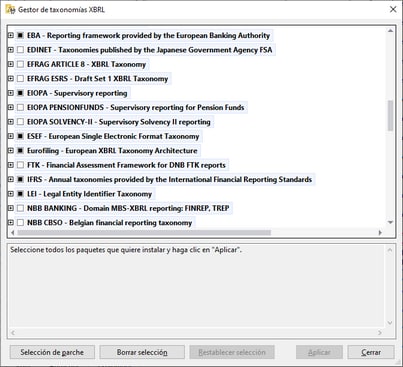Click the Borrar selección button
The image size is (403, 367).
(142, 352)
